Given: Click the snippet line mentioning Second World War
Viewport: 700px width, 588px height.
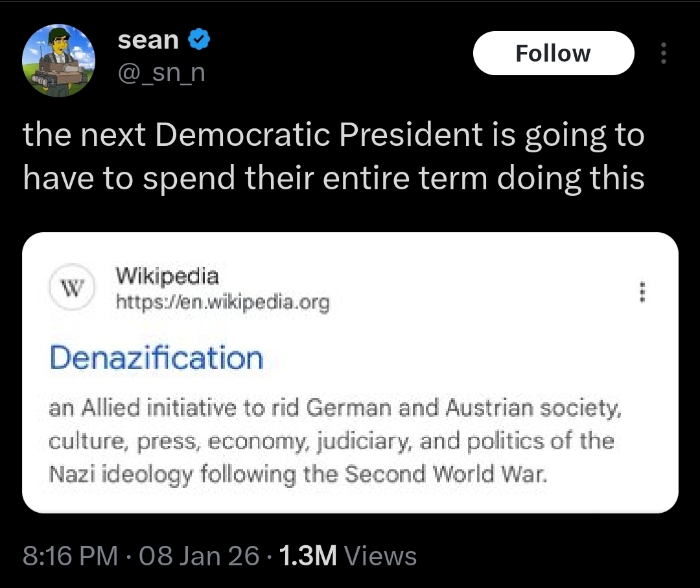Looking at the screenshot, I should 299,476.
